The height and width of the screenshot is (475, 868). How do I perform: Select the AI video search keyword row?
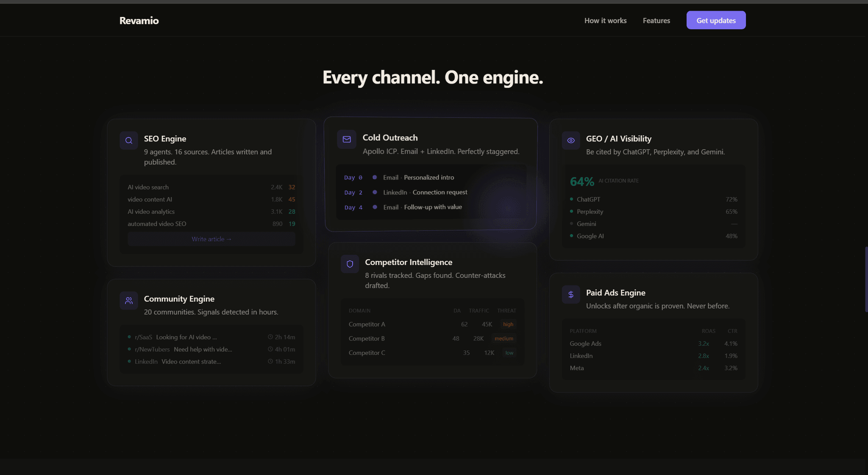click(211, 187)
